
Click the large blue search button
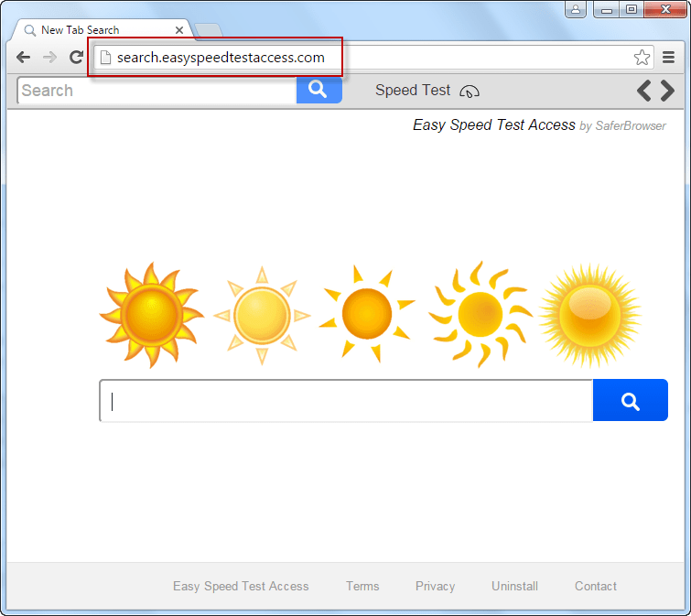tap(631, 400)
